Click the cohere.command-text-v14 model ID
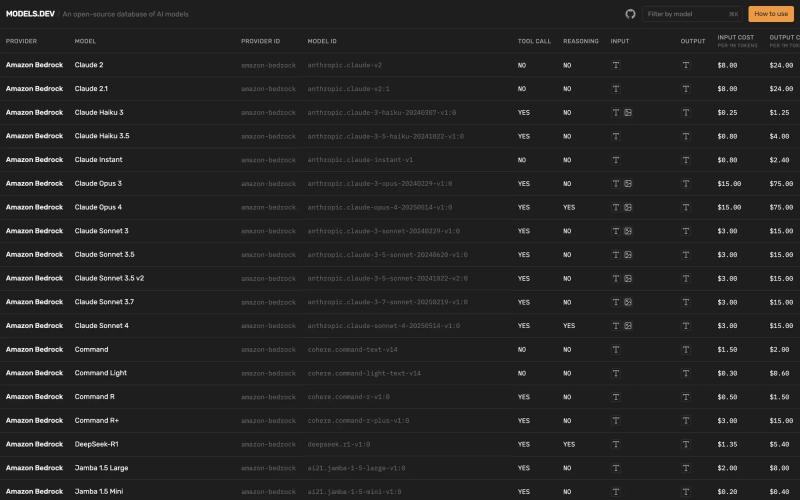The height and width of the screenshot is (500, 800). coord(353,349)
